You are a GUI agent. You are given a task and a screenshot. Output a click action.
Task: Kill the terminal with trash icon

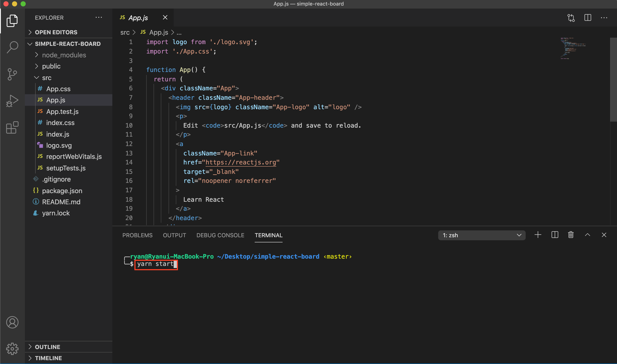(x=571, y=235)
